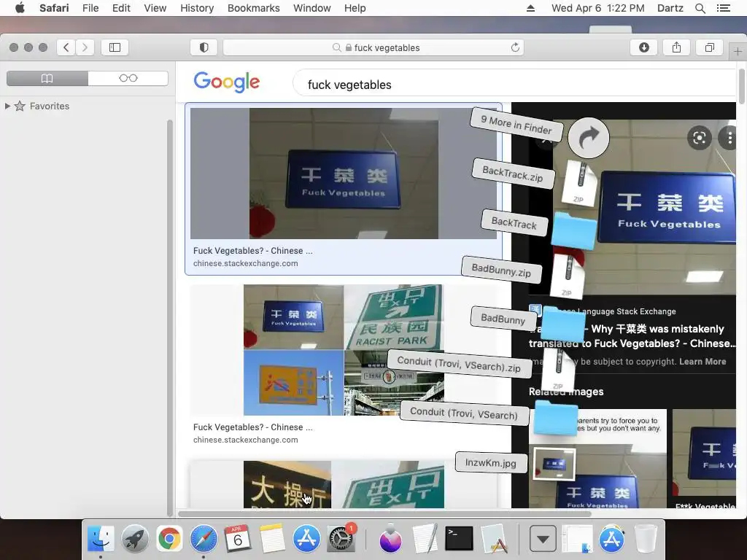
Task: Click the '9 More in Finder' label
Action: coord(516,124)
